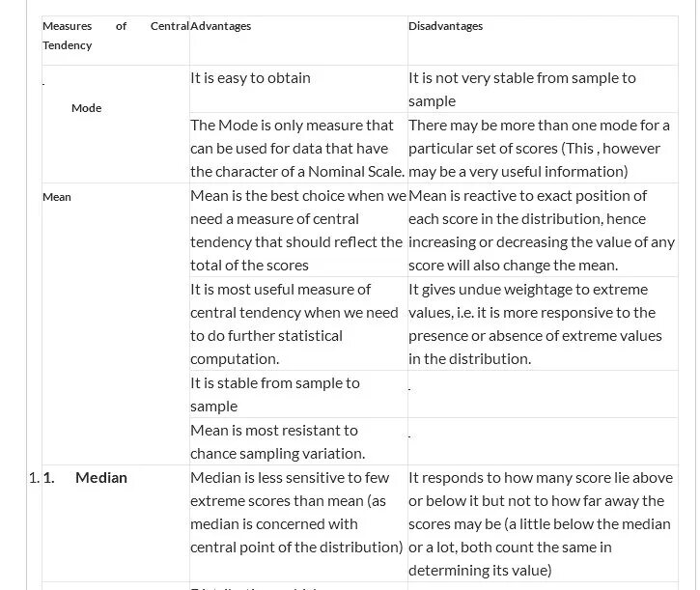Select the 'Mode' row label

[86, 108]
